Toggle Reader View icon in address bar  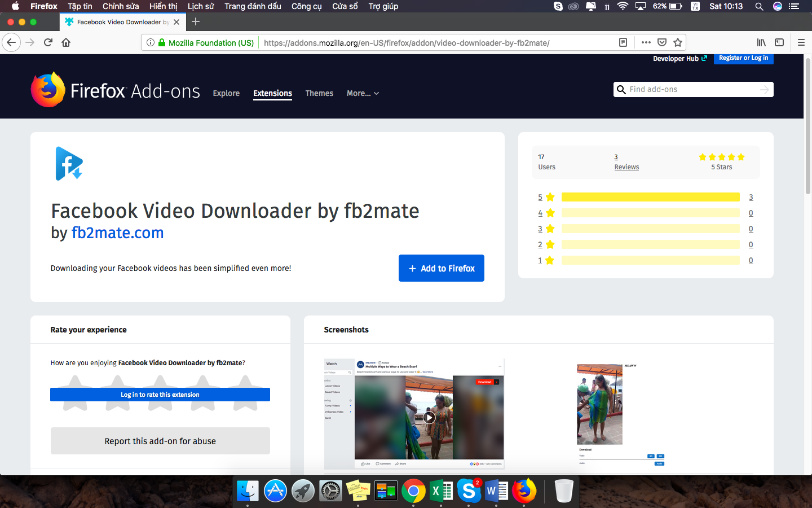623,42
